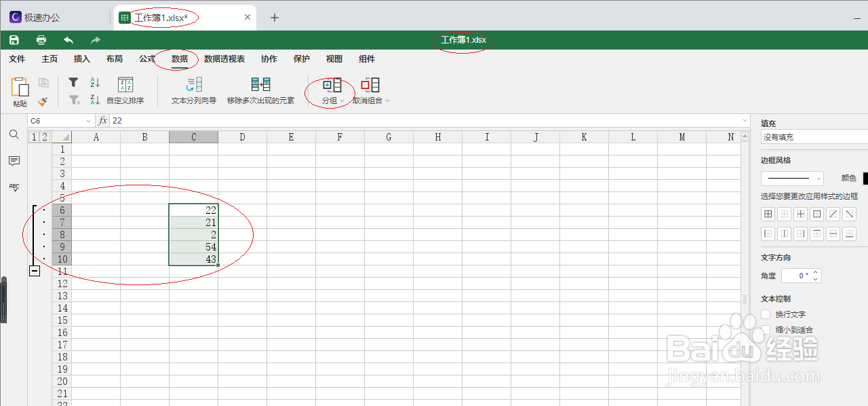
Task: Pick the border color black swatch
Action: [865, 179]
